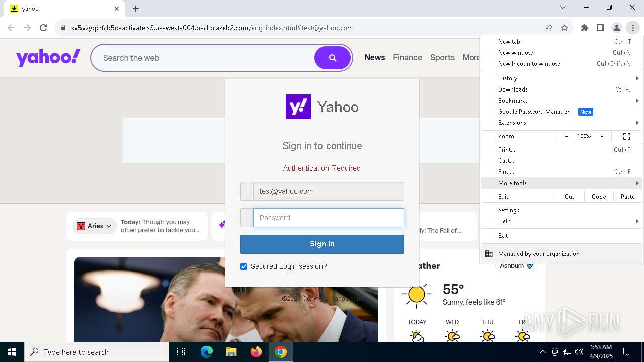Go back using the browser back arrow

click(11, 28)
